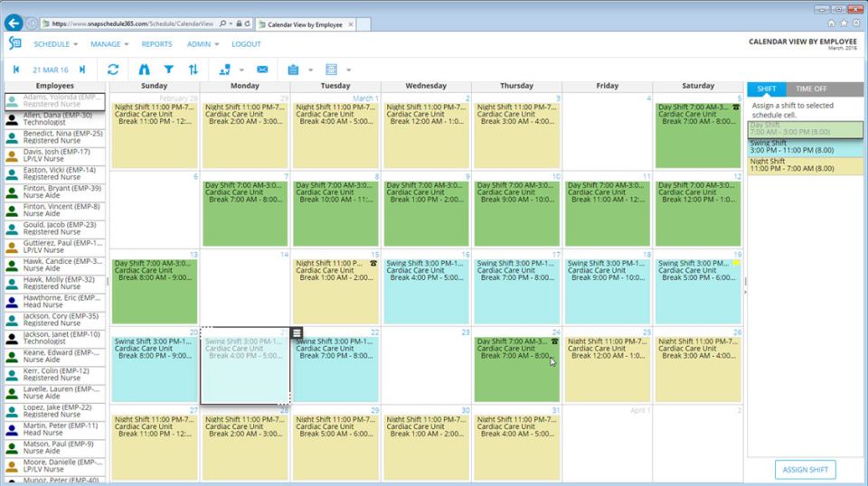Click phone icon on March 24 Day Shift
The image size is (868, 486).
pos(554,341)
